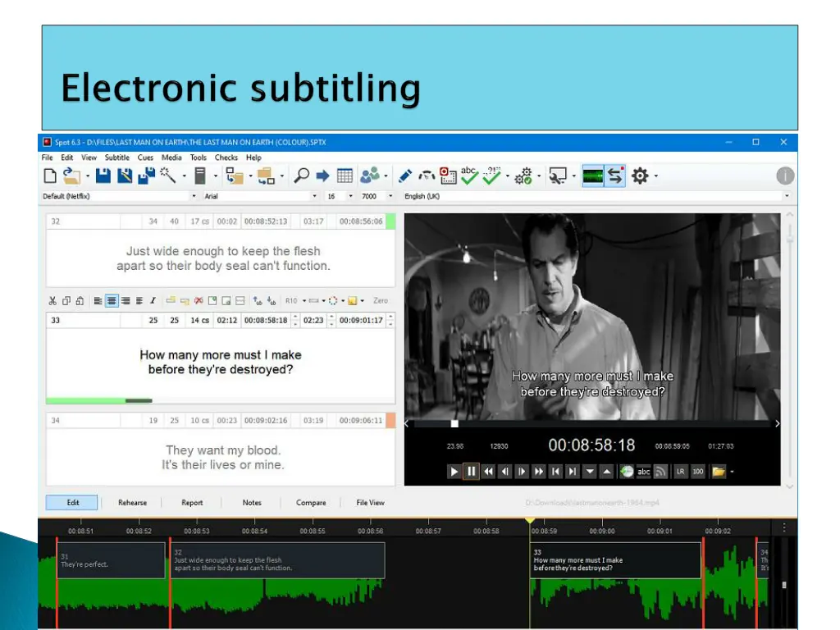Click the blue Go To arrow icon
The height and width of the screenshot is (630, 840).
(x=322, y=176)
